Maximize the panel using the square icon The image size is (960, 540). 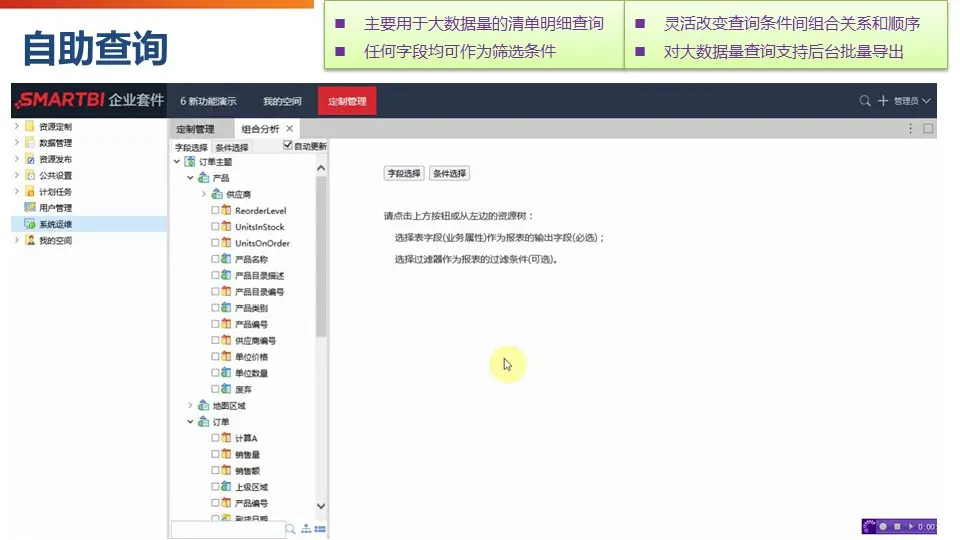point(928,129)
